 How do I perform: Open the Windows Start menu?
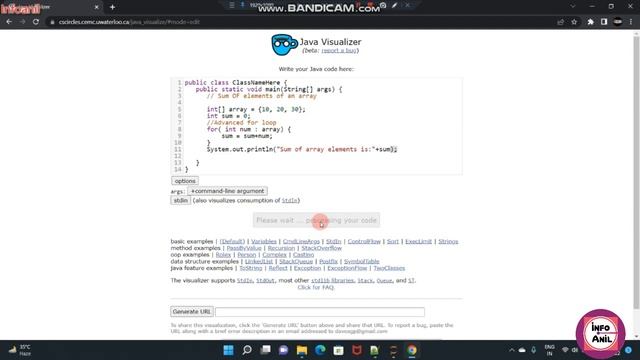[x=229, y=350]
